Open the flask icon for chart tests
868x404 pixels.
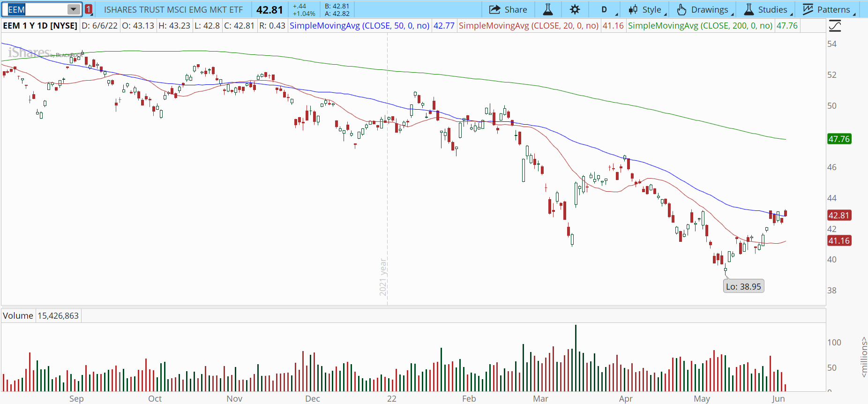[548, 9]
